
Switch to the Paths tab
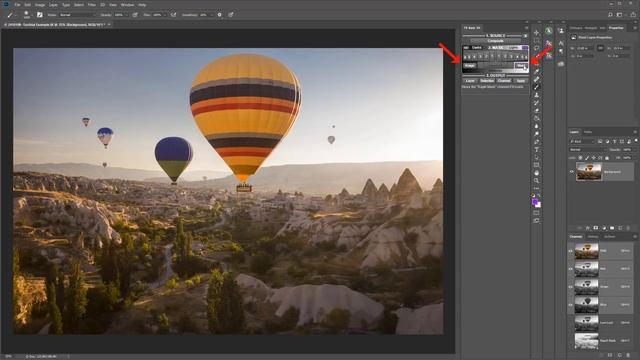(588, 132)
